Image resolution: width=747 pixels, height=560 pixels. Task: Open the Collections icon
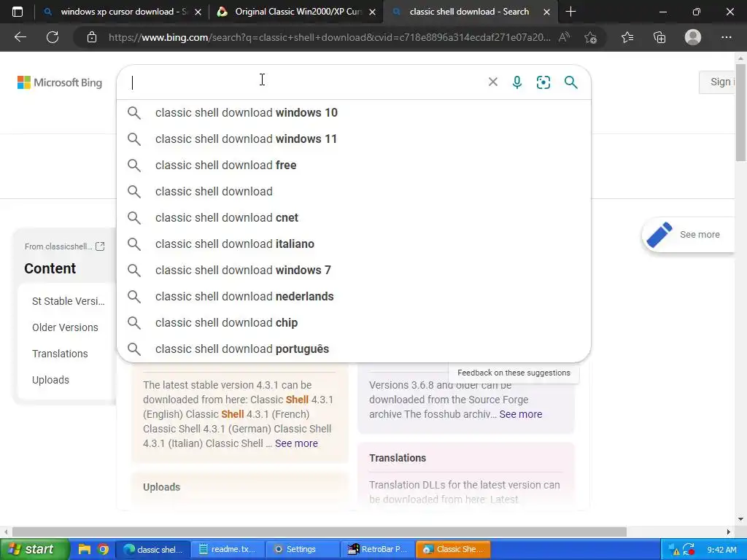coord(659,37)
